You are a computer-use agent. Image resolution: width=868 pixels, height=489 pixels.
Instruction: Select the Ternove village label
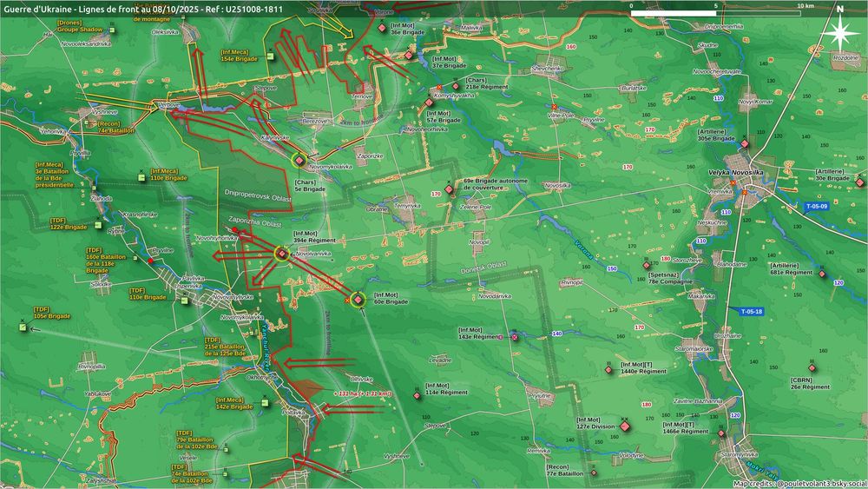tap(362, 96)
